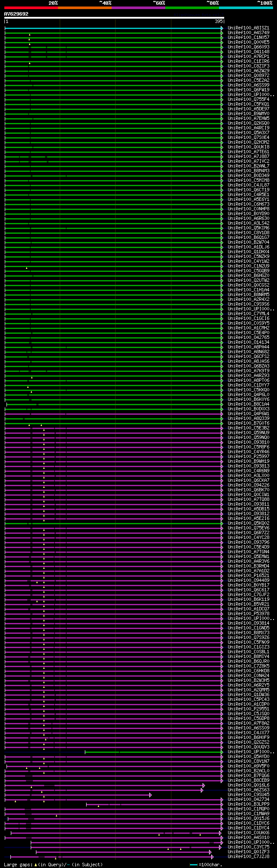Select the UniRef100_C0UAX6 label

coord(248,833)
